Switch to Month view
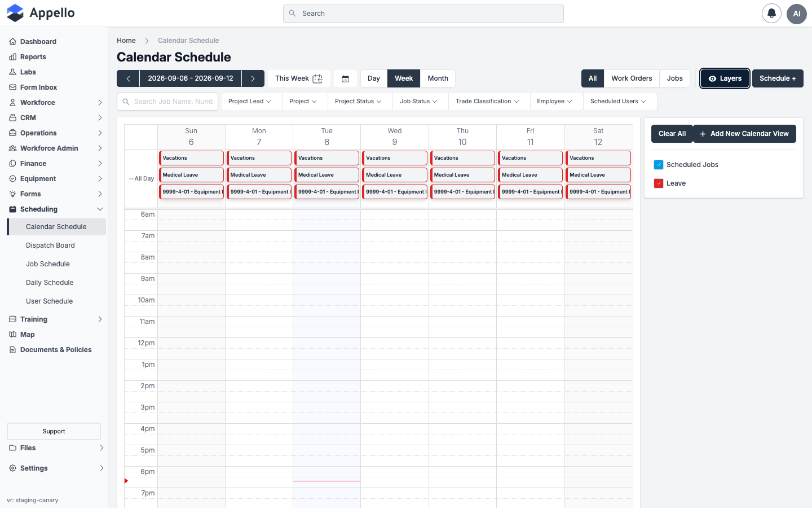 [438, 78]
